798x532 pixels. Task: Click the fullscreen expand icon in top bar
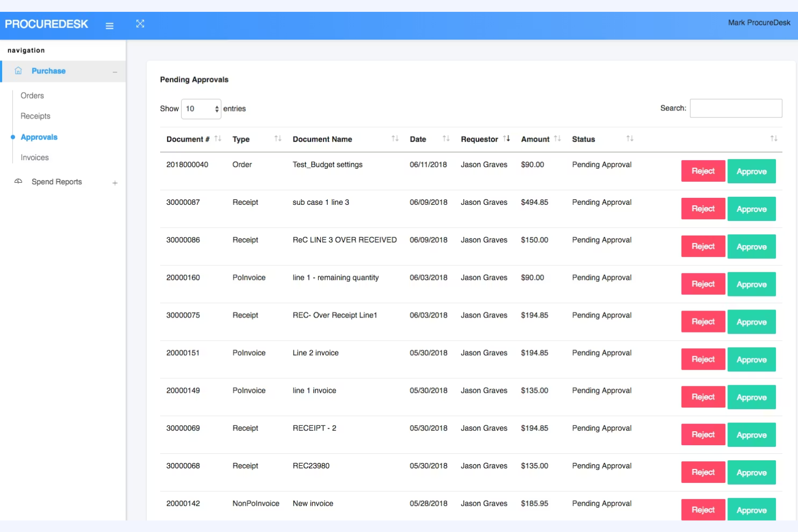pyautogui.click(x=140, y=24)
